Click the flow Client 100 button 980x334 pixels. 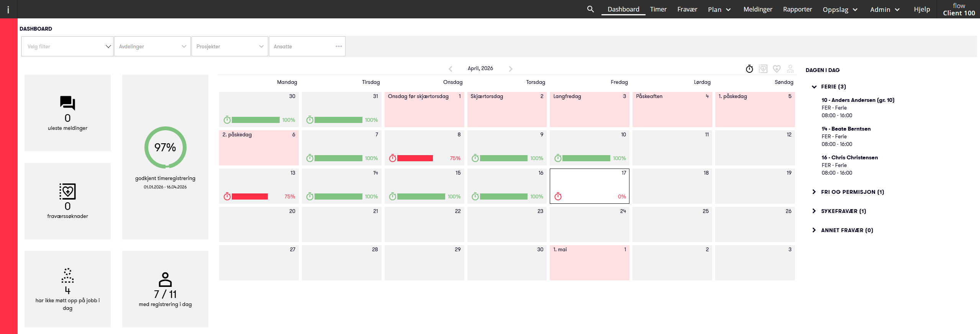point(959,9)
